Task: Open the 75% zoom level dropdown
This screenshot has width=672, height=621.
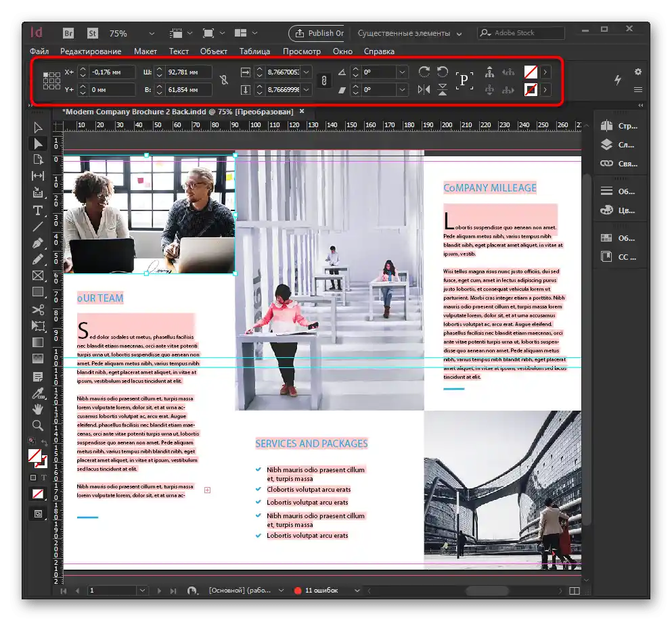Action: (x=152, y=33)
